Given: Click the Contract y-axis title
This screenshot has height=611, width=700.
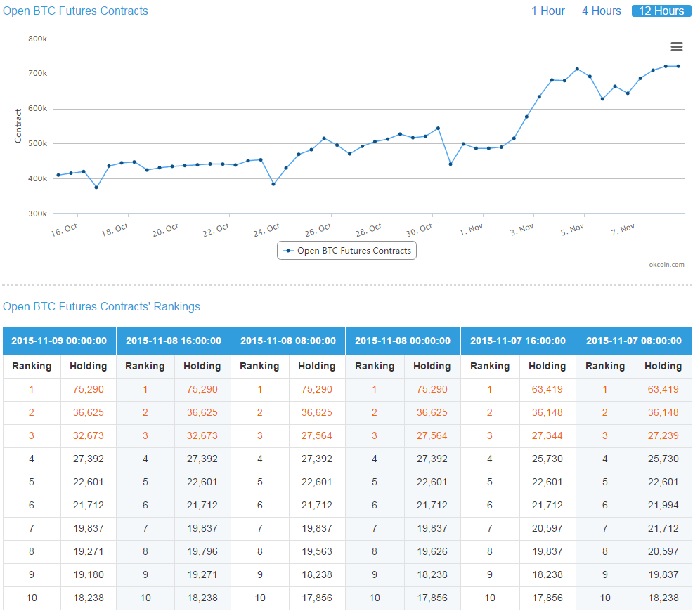Looking at the screenshot, I should coord(18,126).
